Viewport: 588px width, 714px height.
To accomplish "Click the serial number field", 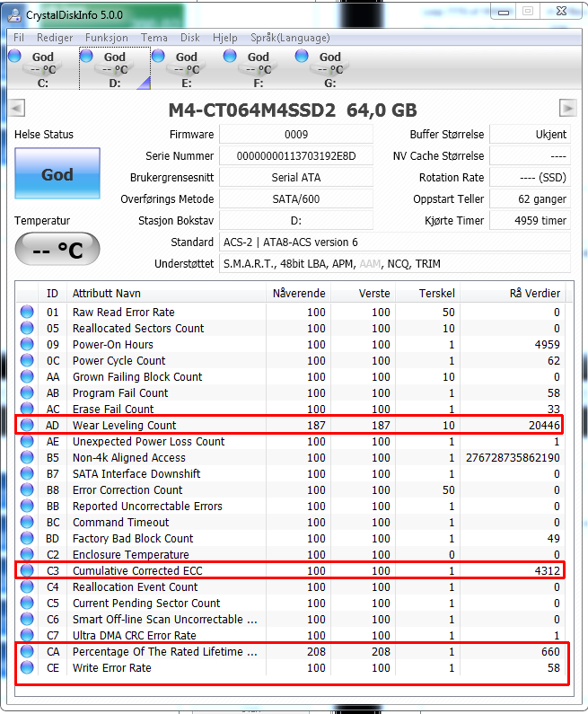I will pos(296,156).
